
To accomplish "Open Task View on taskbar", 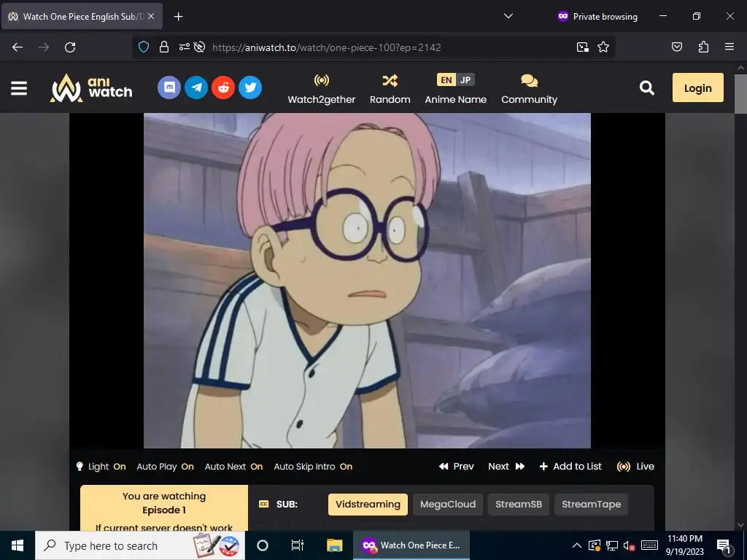I will coord(298,545).
